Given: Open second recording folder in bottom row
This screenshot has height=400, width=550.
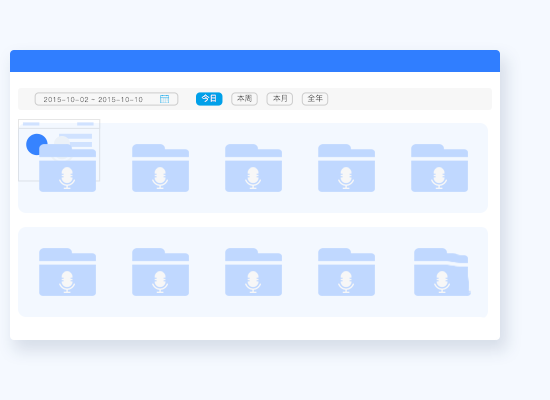Looking at the screenshot, I should click(x=160, y=272).
